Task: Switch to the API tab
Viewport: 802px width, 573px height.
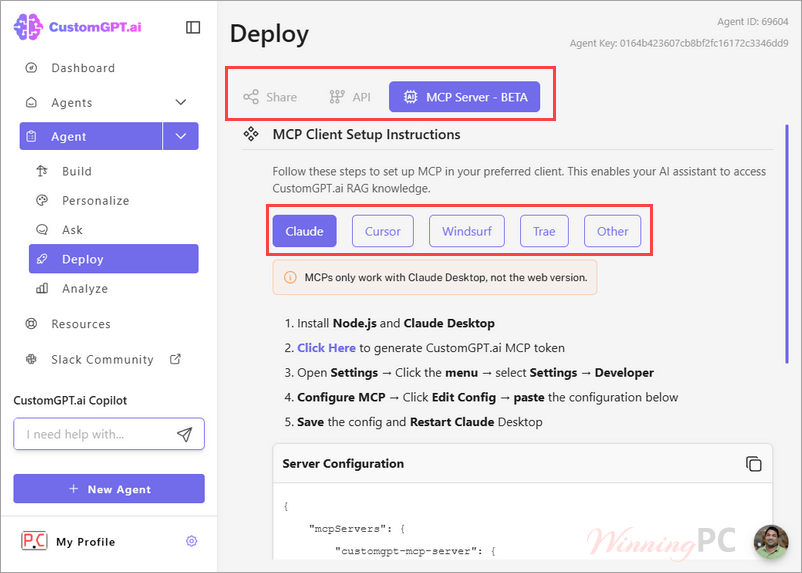Action: pyautogui.click(x=350, y=97)
